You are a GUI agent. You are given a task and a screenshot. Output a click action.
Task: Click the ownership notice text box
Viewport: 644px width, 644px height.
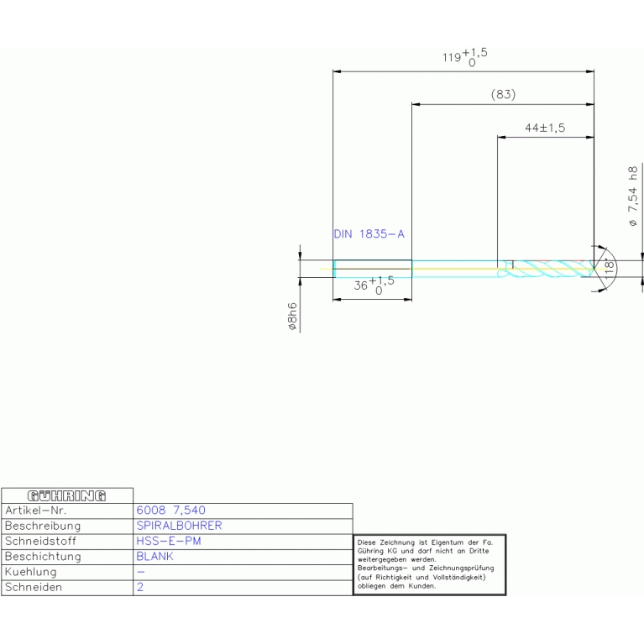[x=429, y=565]
